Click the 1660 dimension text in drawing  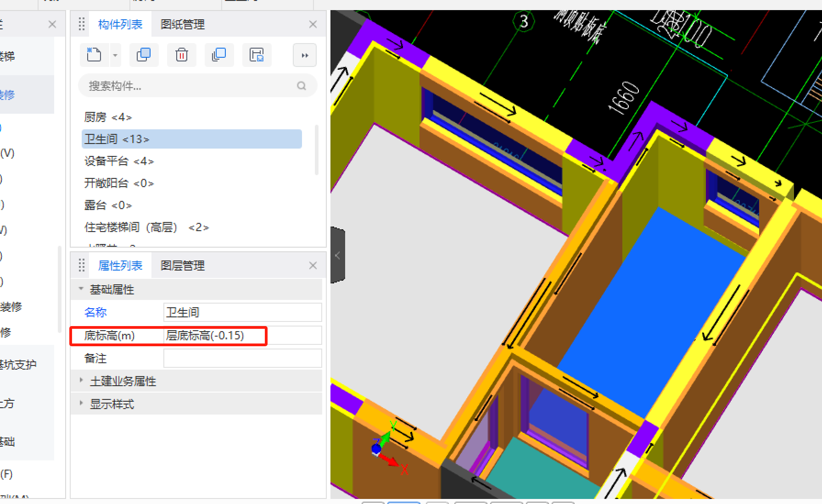(624, 98)
